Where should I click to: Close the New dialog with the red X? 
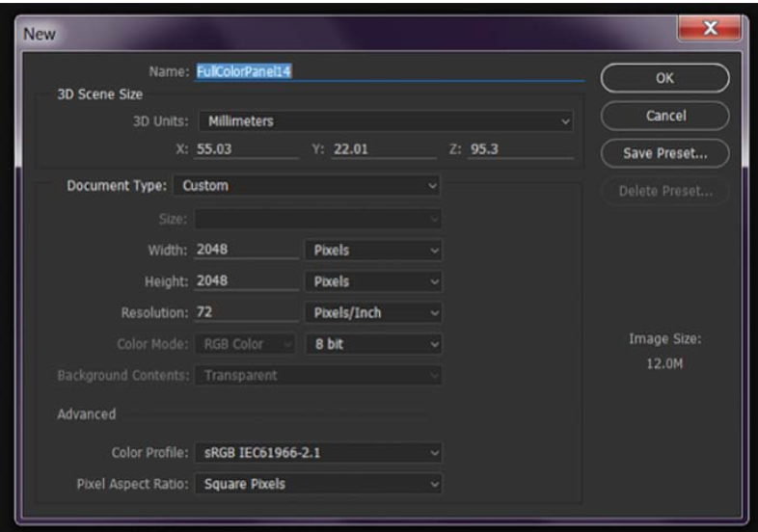coord(710,30)
